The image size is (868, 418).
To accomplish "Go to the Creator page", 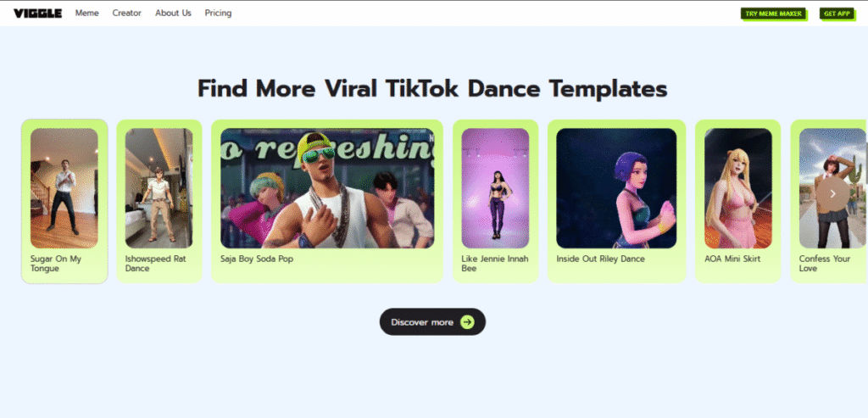I will (x=127, y=13).
